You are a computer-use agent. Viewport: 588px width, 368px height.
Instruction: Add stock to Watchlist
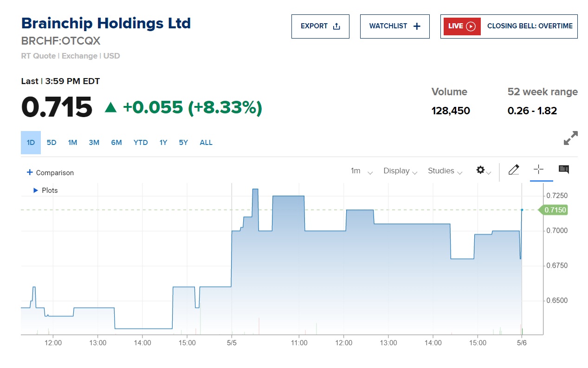click(x=394, y=26)
